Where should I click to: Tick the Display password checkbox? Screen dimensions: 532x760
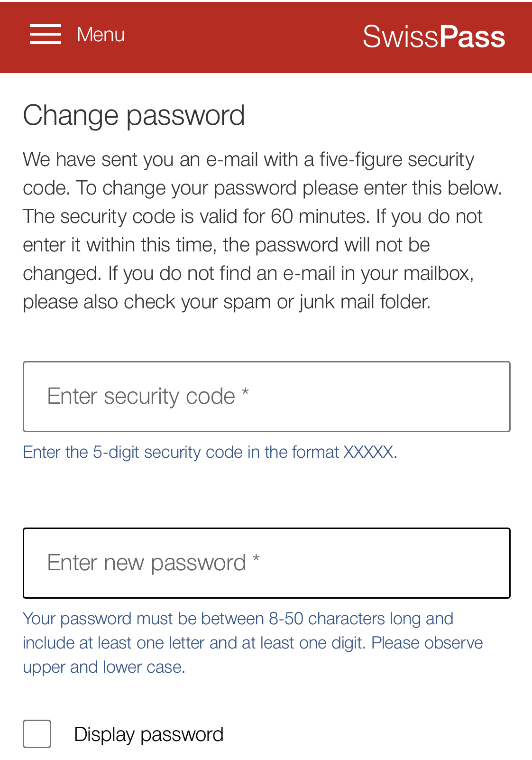pyautogui.click(x=37, y=734)
